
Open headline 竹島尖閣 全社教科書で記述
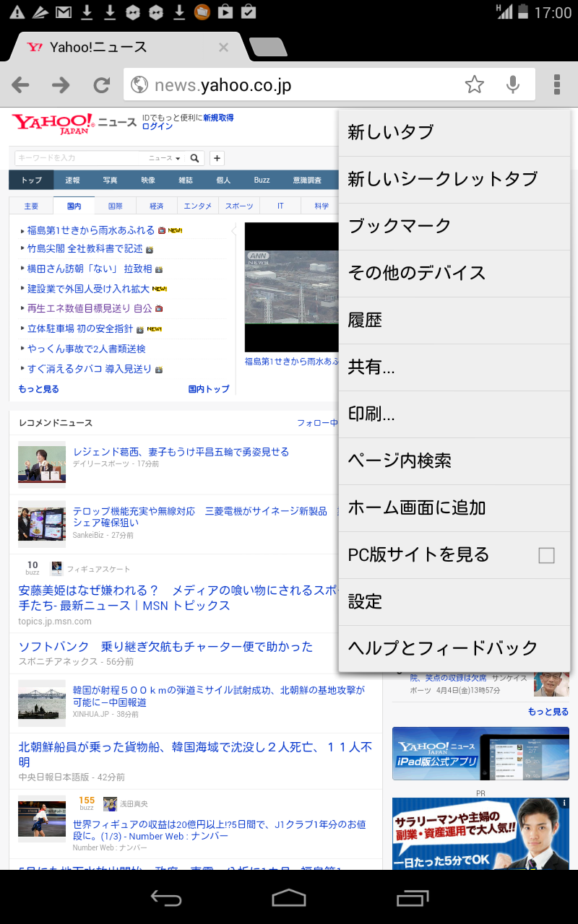coord(85,248)
